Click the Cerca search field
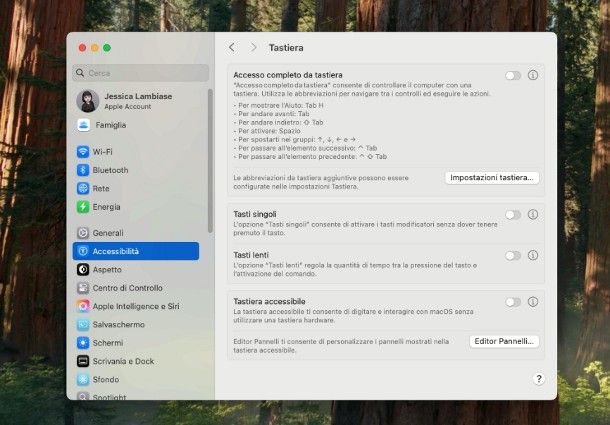The image size is (610, 425). point(140,73)
